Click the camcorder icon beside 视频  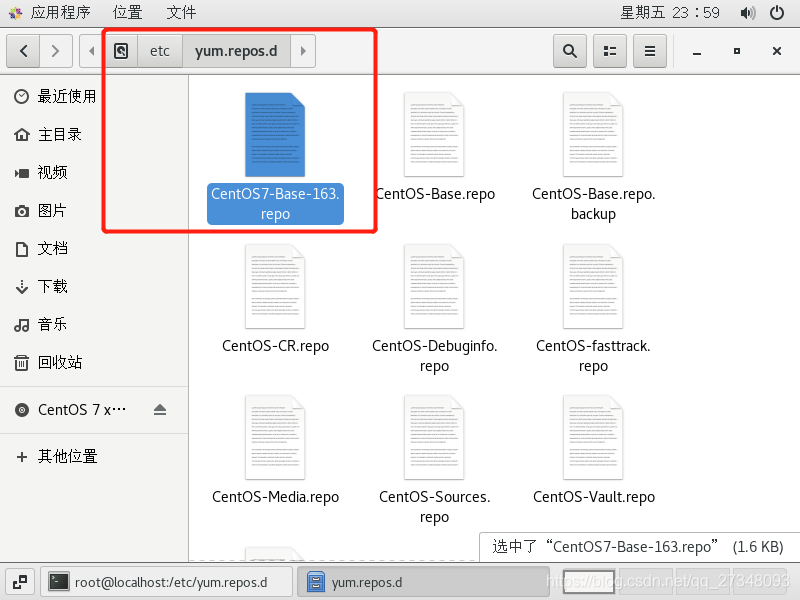21,173
